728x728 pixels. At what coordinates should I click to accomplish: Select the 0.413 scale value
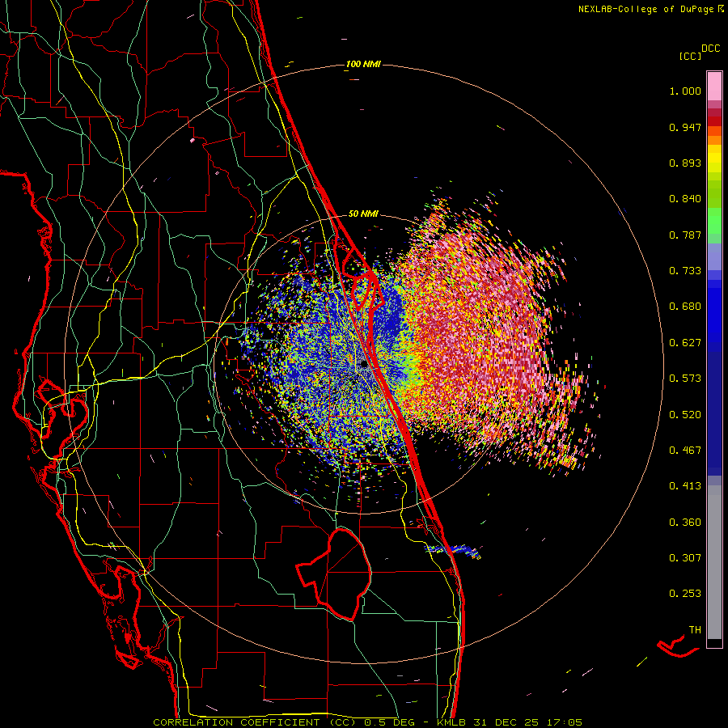coord(685,486)
